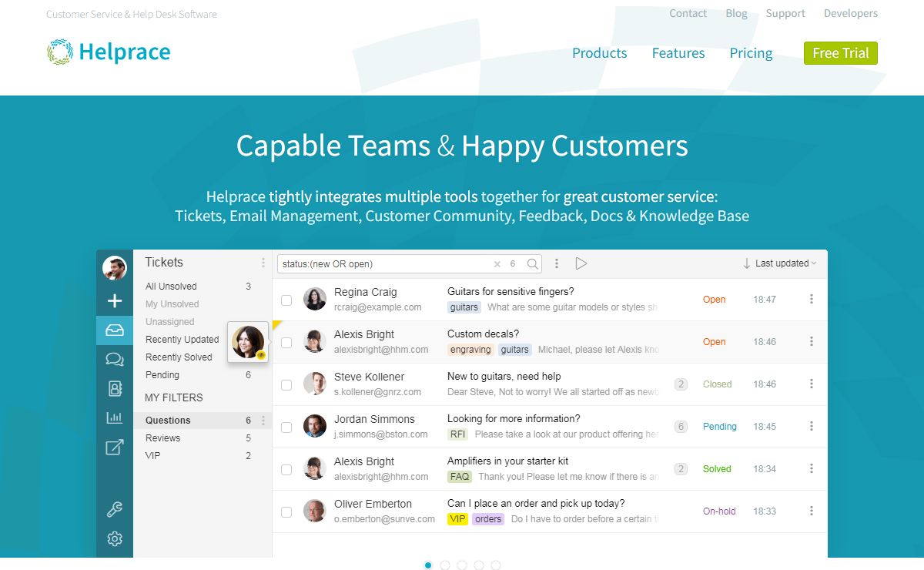Open the Features menu
The height and width of the screenshot is (570, 924).
click(x=678, y=53)
